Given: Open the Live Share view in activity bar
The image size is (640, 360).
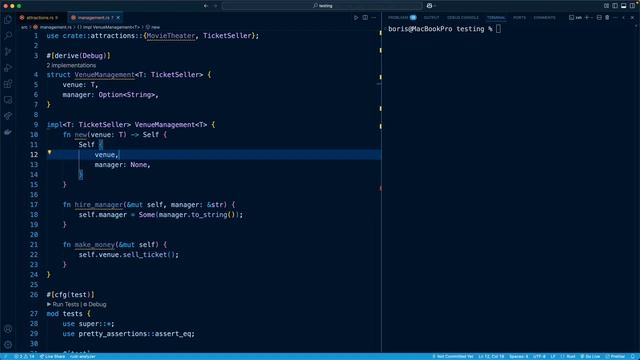Looking at the screenshot, I should (x=8, y=116).
